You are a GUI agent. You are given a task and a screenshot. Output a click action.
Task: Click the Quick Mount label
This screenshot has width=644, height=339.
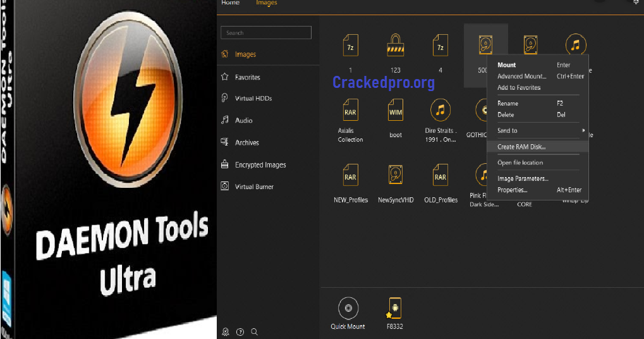click(x=348, y=326)
